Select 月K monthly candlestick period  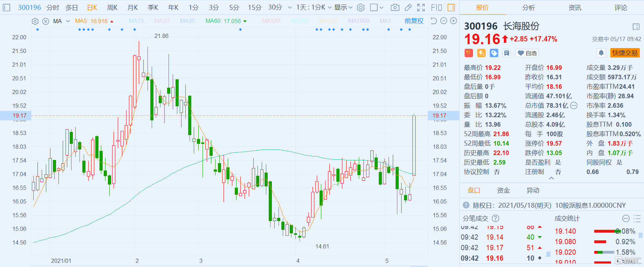pyautogui.click(x=133, y=7)
